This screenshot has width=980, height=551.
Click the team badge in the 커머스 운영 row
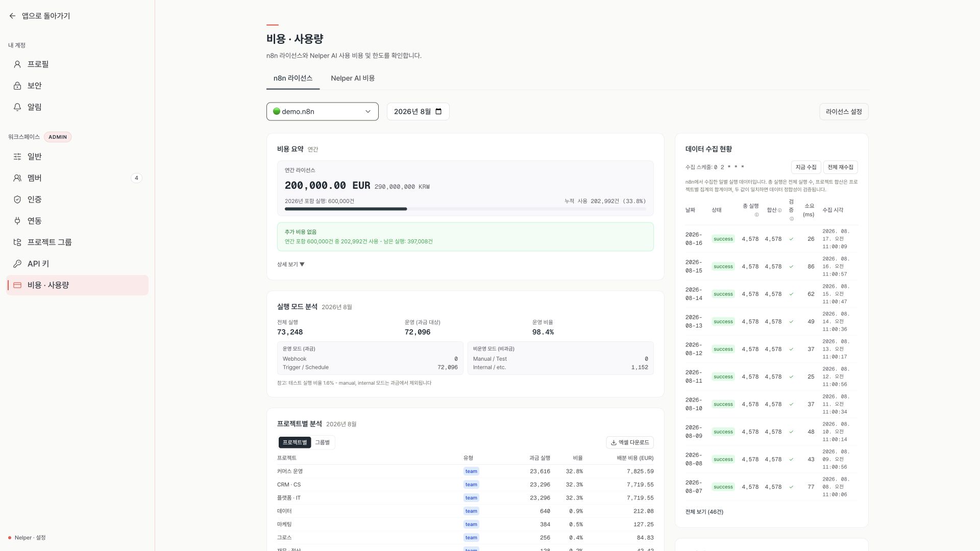(471, 471)
